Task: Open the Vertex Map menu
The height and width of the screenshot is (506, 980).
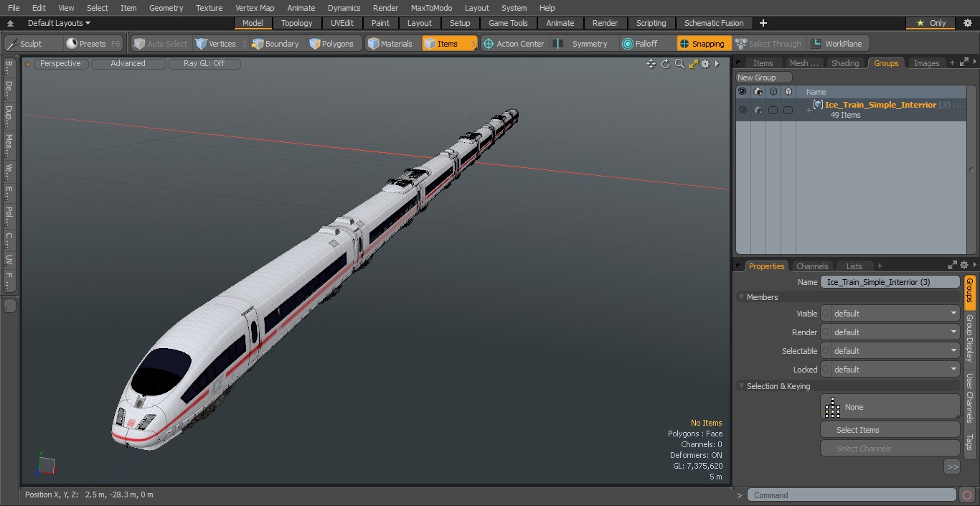Action: click(255, 8)
